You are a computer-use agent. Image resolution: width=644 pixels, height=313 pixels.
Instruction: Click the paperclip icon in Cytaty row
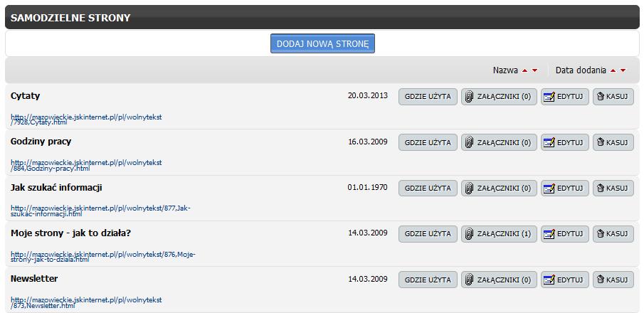pos(469,97)
